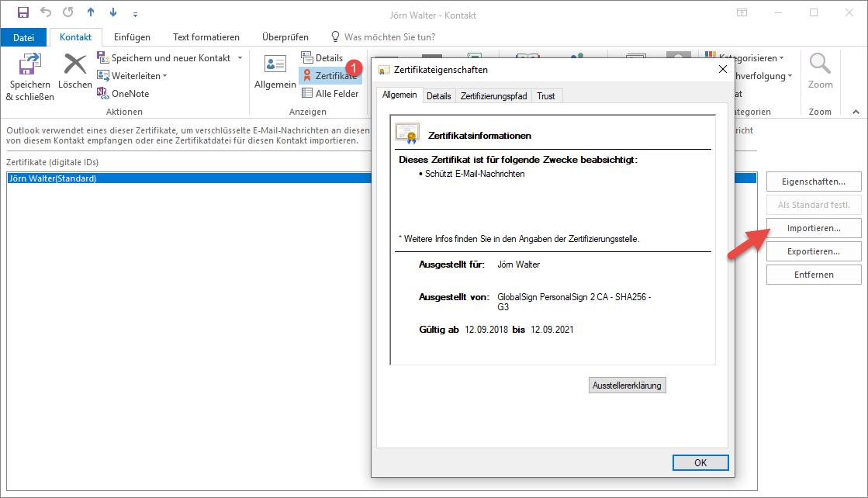Click the Löschen X icon
The image size is (868, 498).
[75, 65]
